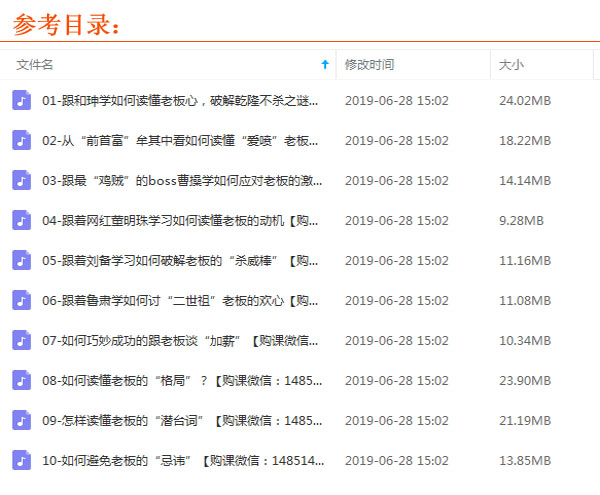Click the 24.02MB size of file 01
The height and width of the screenshot is (495, 600).
click(525, 101)
